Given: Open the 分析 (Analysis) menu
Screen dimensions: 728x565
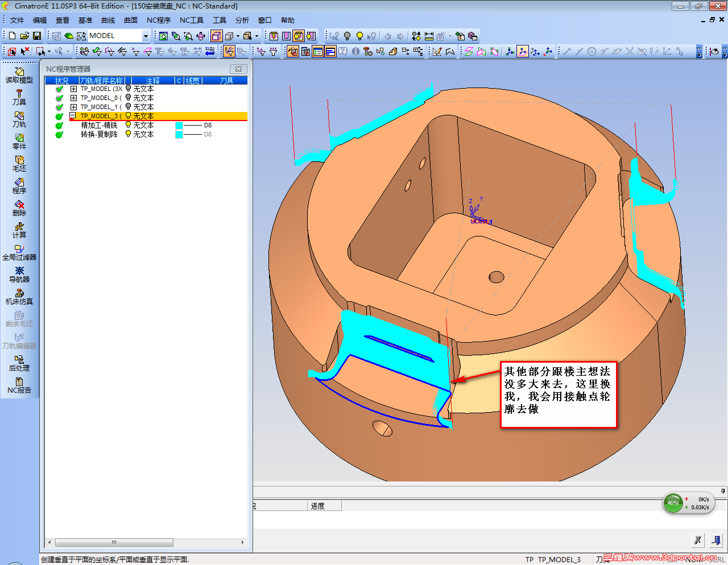Looking at the screenshot, I should click(242, 20).
